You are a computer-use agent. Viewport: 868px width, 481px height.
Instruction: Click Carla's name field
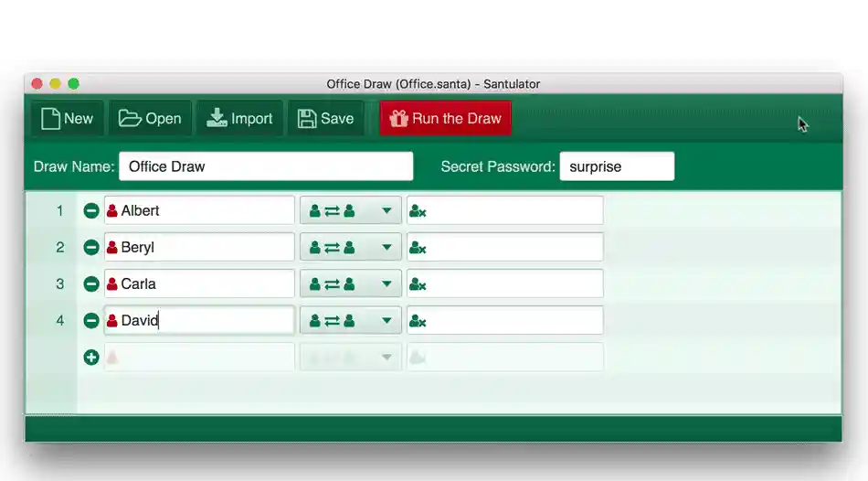tap(199, 283)
